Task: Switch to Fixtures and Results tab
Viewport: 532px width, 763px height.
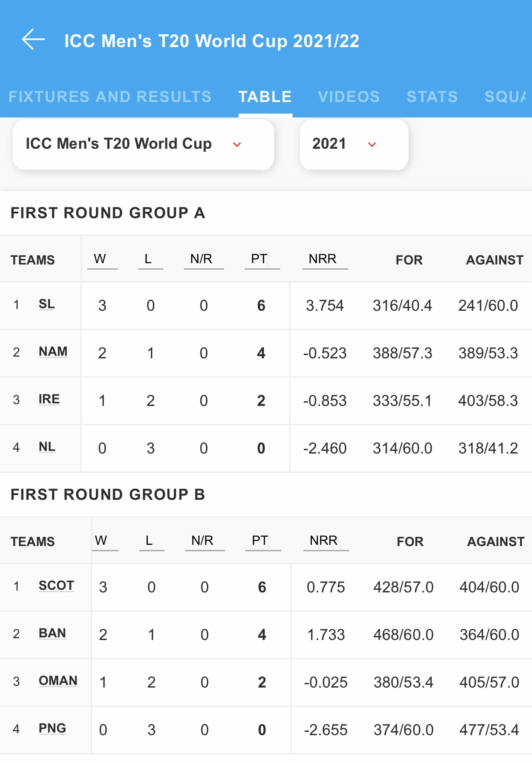Action: point(110,97)
